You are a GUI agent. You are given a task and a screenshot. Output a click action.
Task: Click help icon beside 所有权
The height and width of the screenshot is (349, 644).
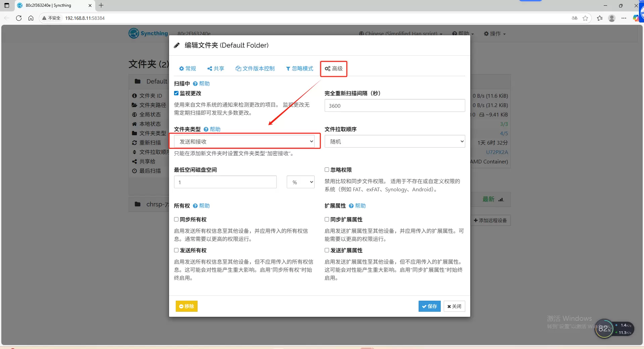tap(195, 206)
